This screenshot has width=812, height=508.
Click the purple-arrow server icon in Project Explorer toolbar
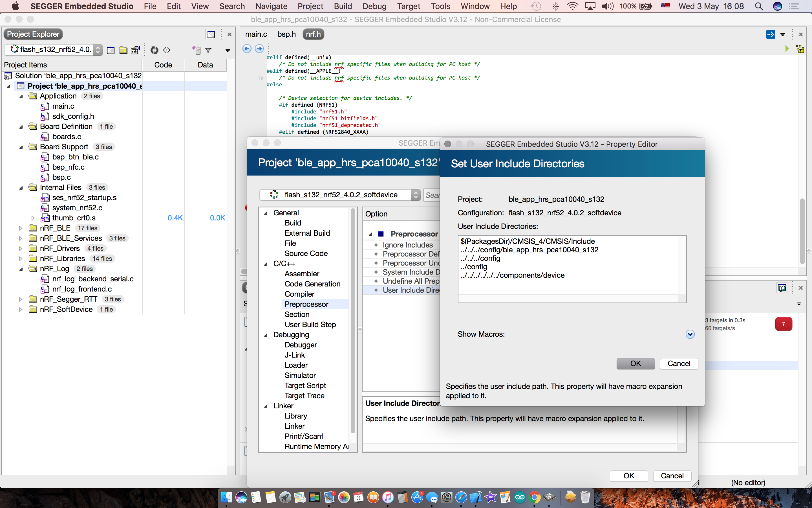(196, 50)
